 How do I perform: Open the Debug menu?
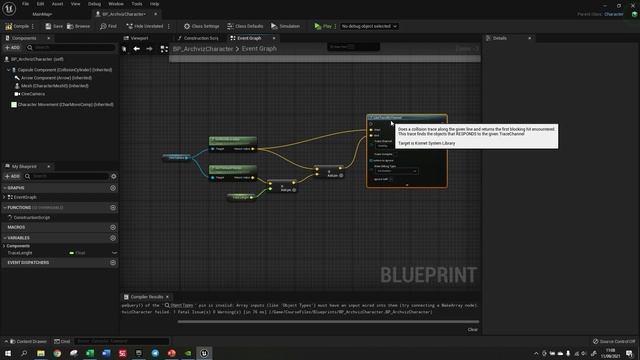[94, 4]
